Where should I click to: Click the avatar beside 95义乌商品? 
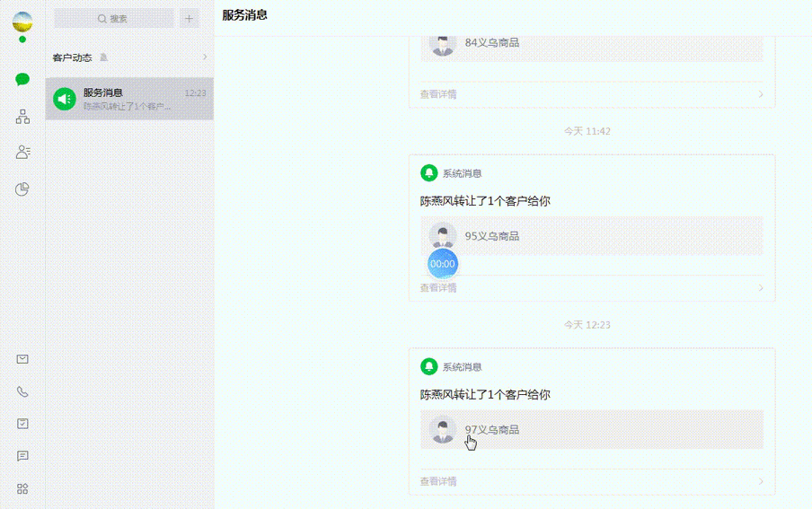(443, 235)
